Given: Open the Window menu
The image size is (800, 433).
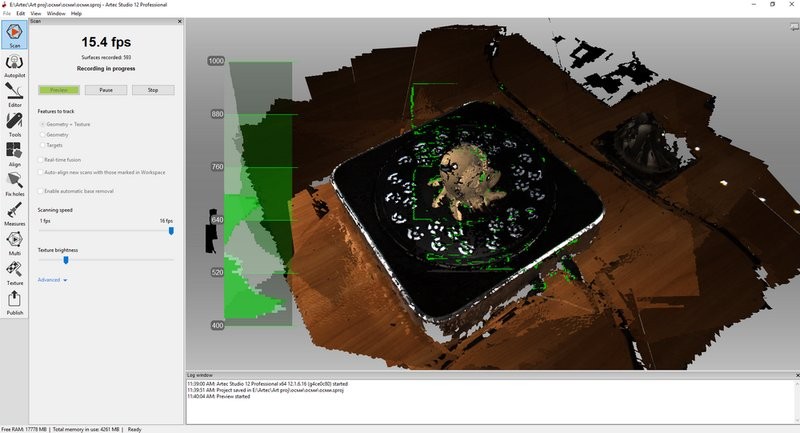Looking at the screenshot, I should click(56, 13).
